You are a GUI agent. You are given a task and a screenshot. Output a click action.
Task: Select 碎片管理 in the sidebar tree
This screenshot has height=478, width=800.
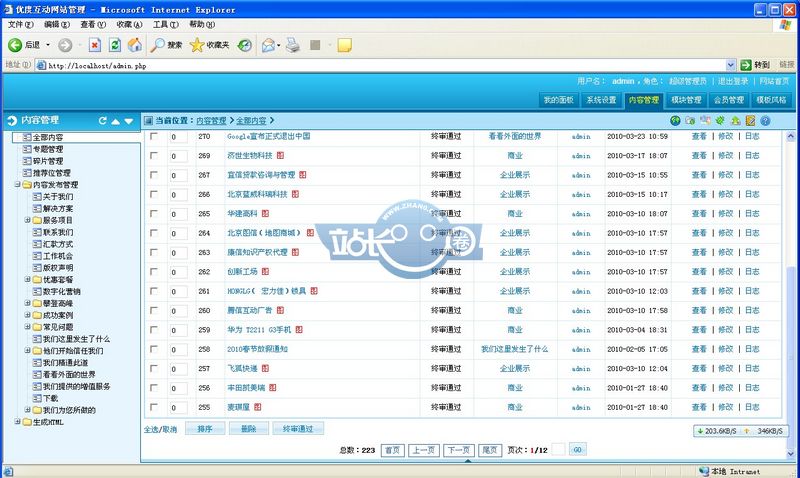[x=47, y=161]
